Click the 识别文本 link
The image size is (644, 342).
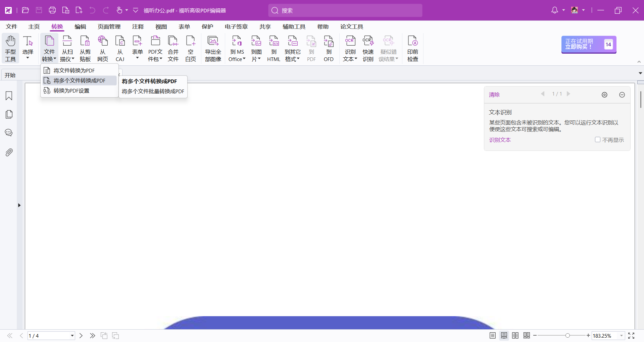pyautogui.click(x=500, y=140)
